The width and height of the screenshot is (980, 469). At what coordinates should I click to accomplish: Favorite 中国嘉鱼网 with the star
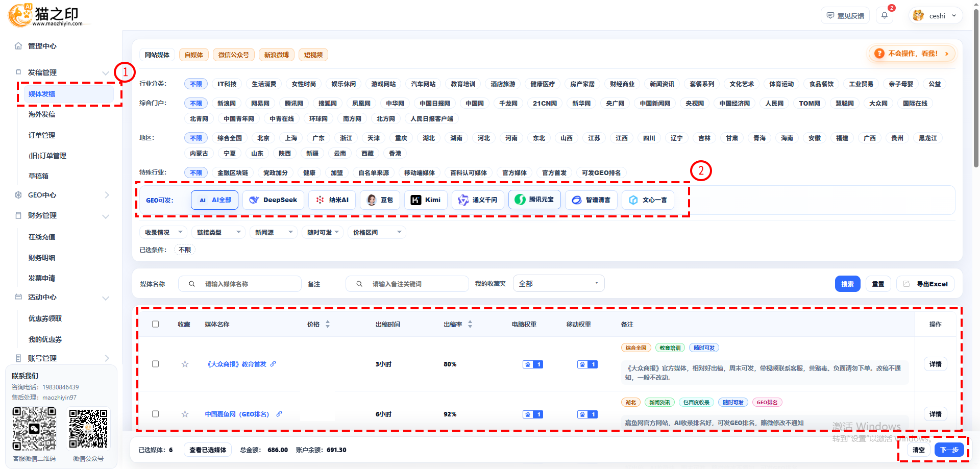(185, 414)
